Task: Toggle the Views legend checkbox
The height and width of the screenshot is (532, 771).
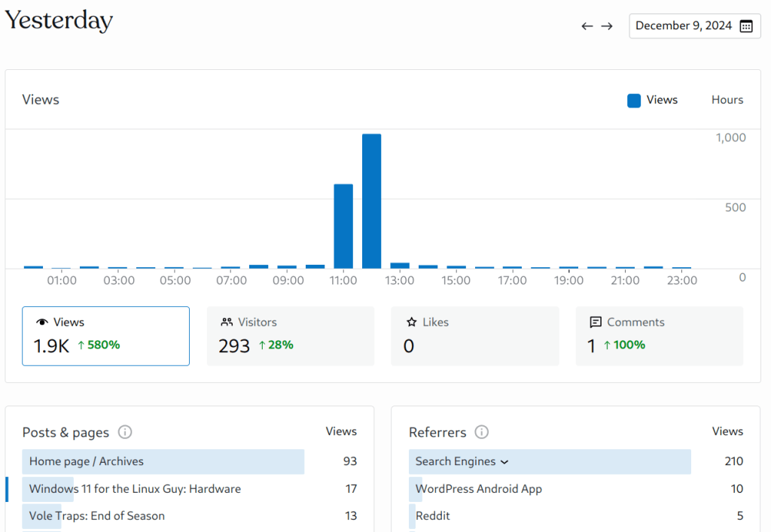Action: click(x=634, y=100)
